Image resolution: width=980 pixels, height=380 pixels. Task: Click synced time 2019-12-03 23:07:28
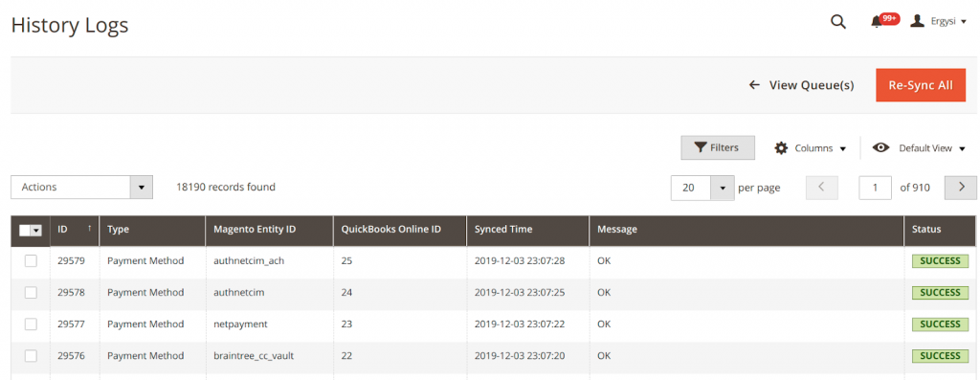click(x=520, y=261)
